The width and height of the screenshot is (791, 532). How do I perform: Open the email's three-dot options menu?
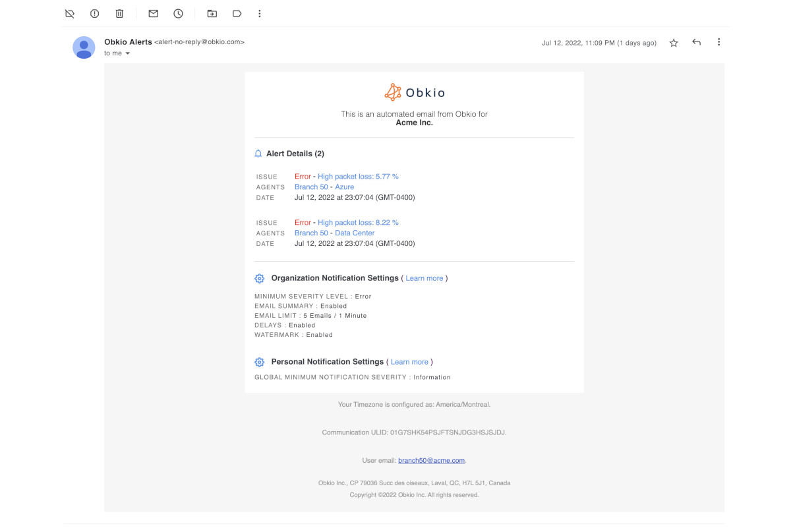tap(718, 42)
